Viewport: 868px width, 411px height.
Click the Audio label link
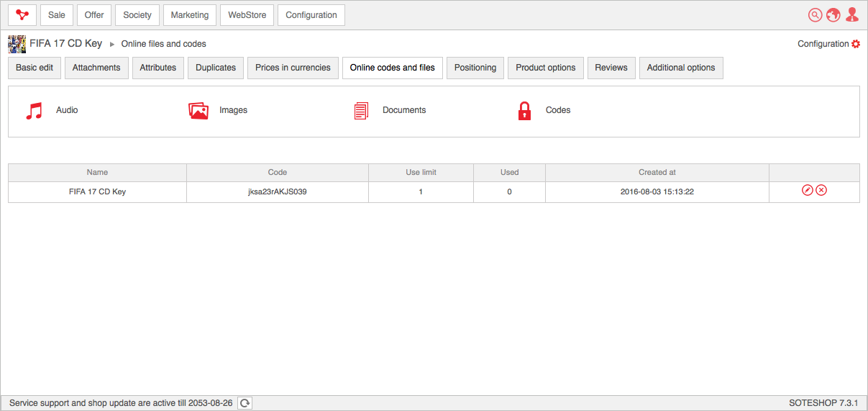pyautogui.click(x=67, y=110)
